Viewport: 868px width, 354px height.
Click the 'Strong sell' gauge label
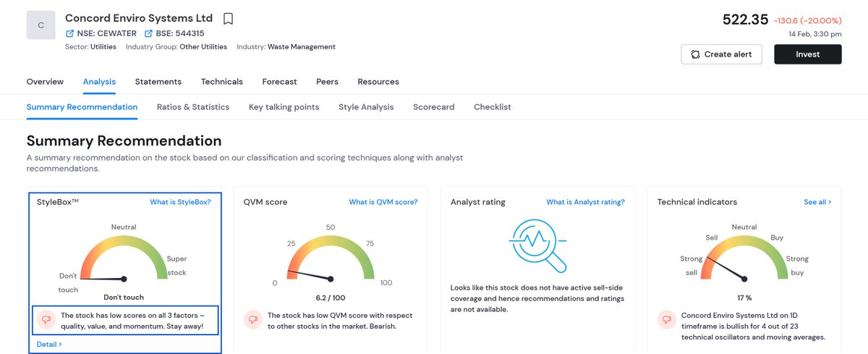point(692,266)
